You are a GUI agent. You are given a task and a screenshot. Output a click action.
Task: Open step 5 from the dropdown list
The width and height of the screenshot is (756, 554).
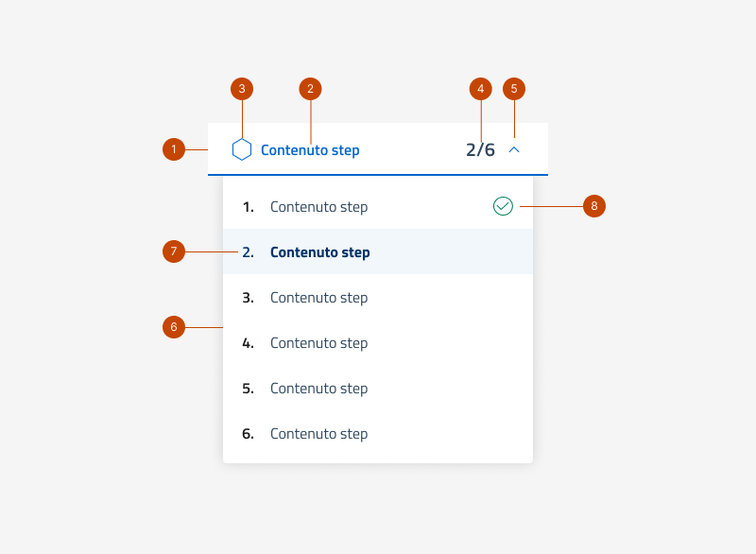(318, 389)
